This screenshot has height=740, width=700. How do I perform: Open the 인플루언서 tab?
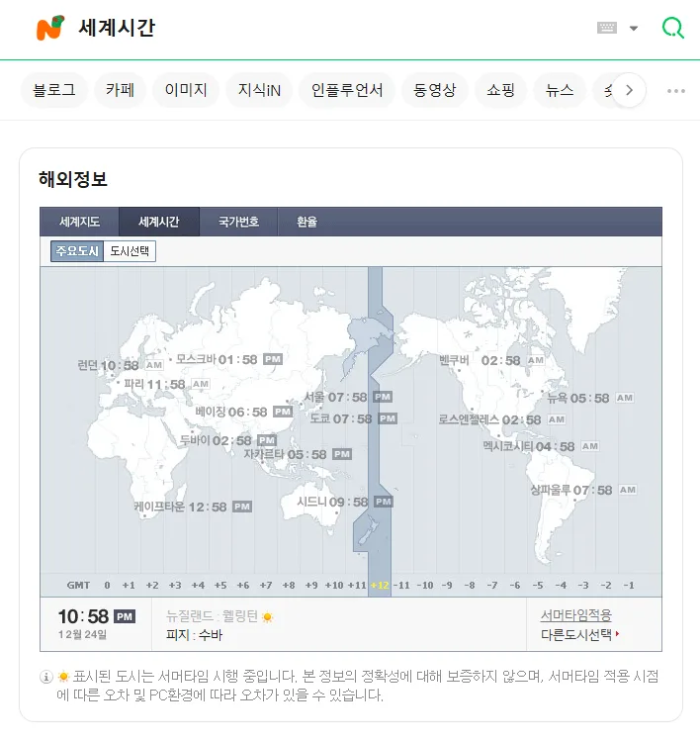point(347,90)
